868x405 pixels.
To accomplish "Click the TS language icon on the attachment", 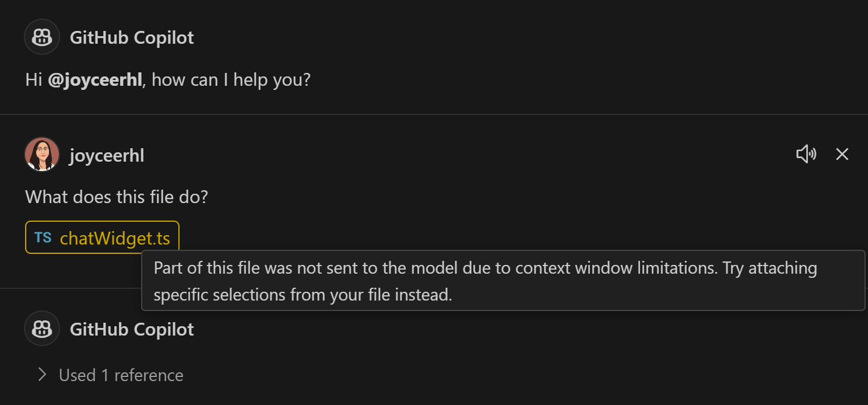I will (x=43, y=237).
